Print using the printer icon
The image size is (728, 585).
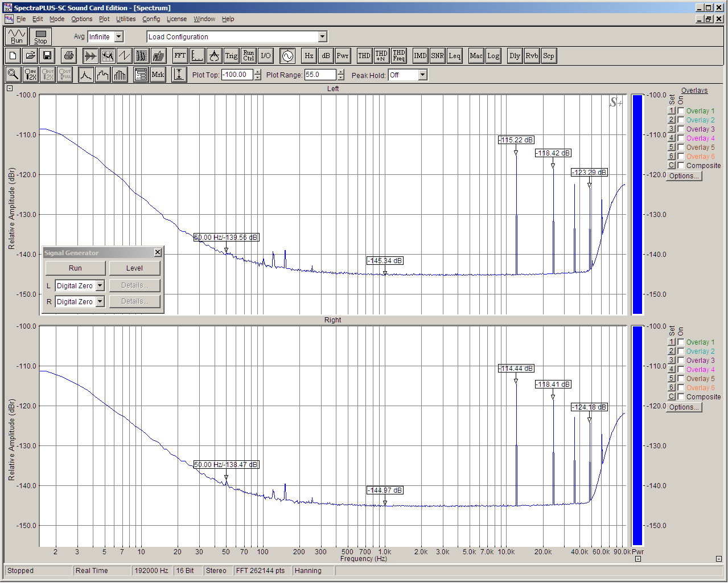point(69,56)
